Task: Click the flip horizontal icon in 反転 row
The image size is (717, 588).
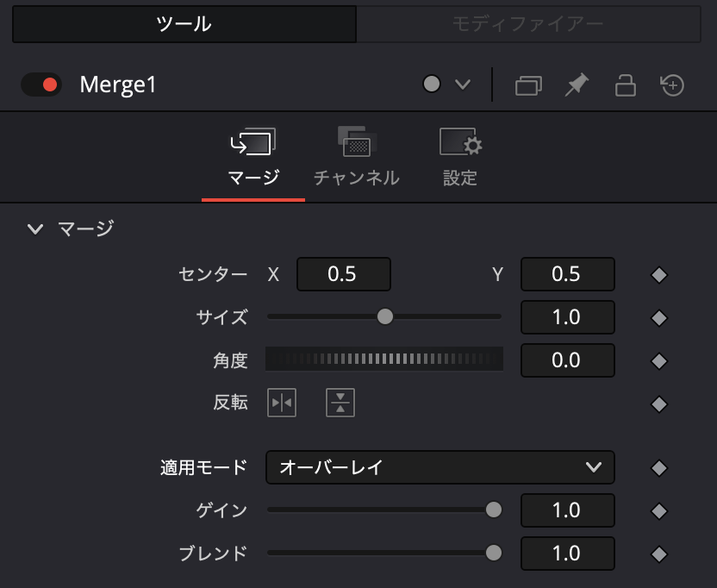Action: click(x=280, y=403)
